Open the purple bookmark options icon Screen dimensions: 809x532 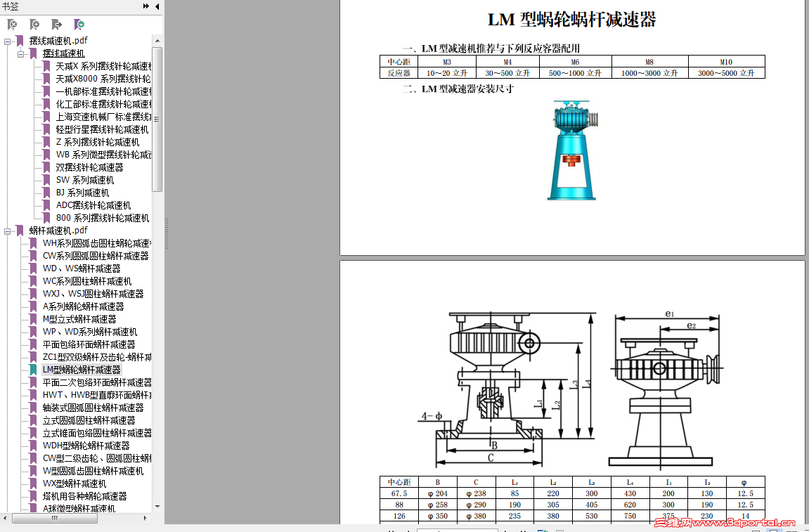coord(79,25)
